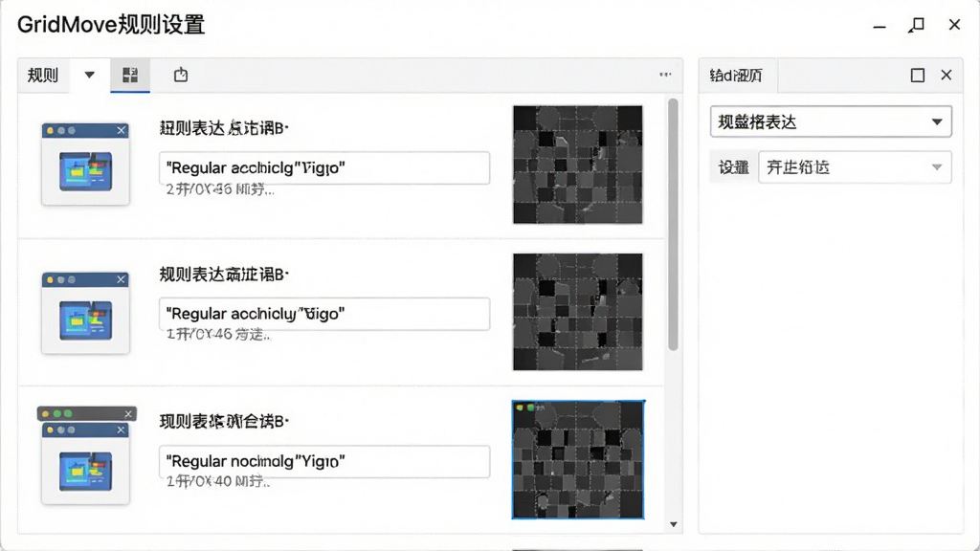Click the "Regular nochnalg" input in third rule
980x551 pixels.
324,462
